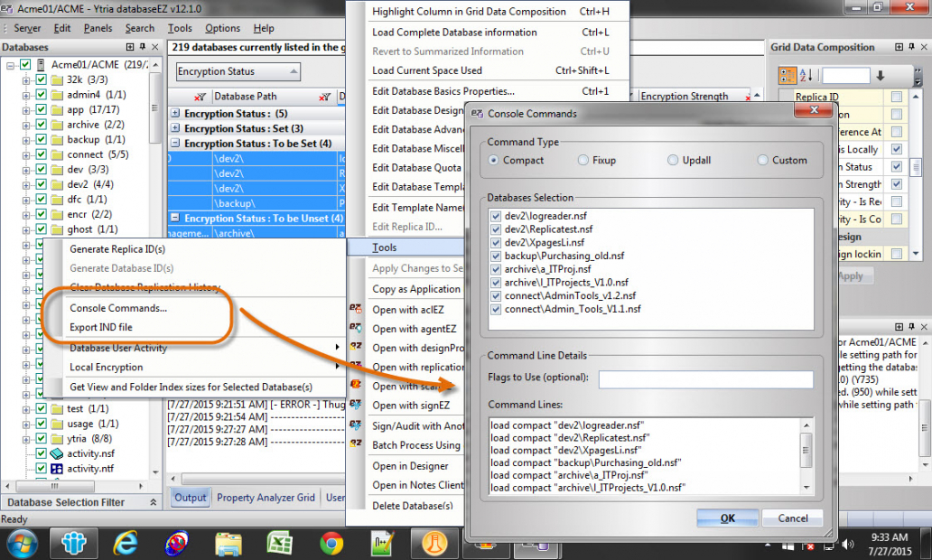Click the activity.nsf database icon
Image resolution: width=932 pixels, height=560 pixels.
click(57, 453)
